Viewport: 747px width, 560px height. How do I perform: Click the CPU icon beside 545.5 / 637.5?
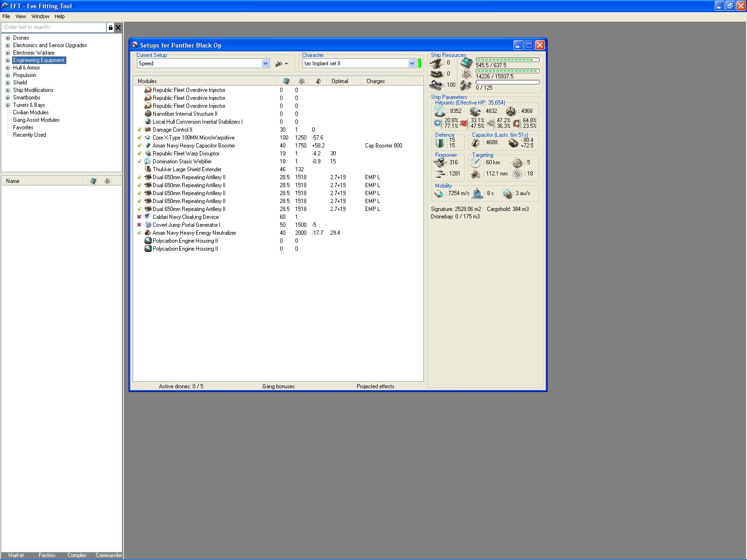point(466,63)
